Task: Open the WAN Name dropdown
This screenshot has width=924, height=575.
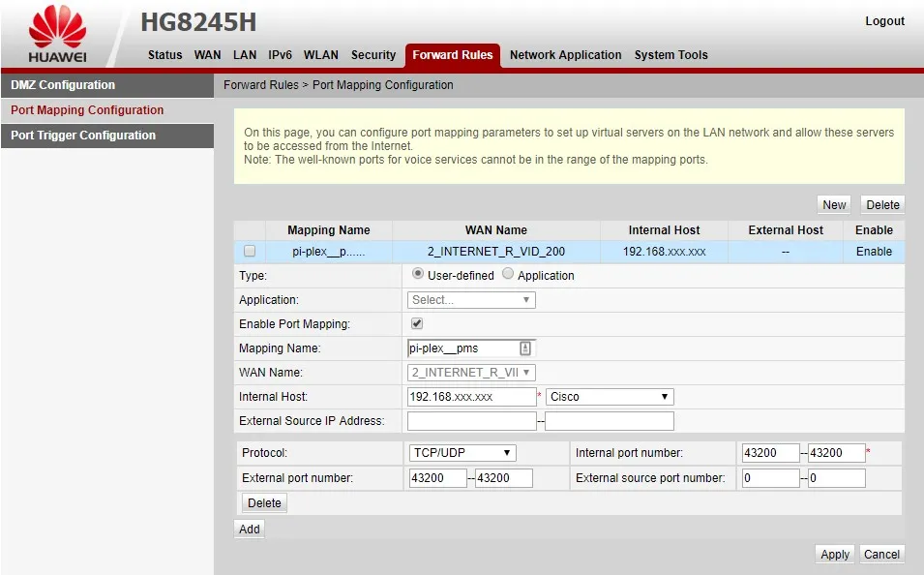Action: (471, 373)
